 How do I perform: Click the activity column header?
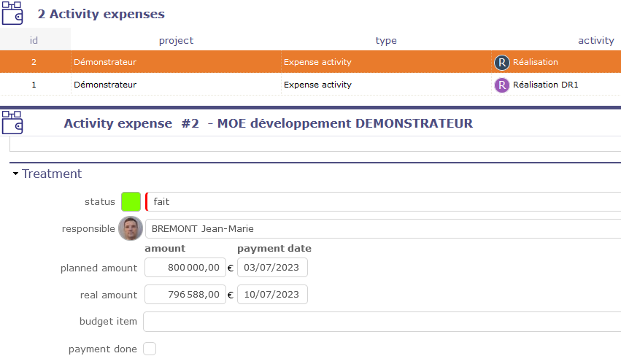(x=595, y=41)
